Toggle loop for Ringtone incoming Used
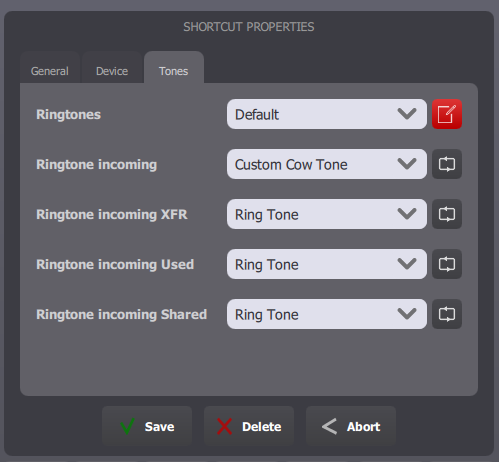 tap(447, 264)
